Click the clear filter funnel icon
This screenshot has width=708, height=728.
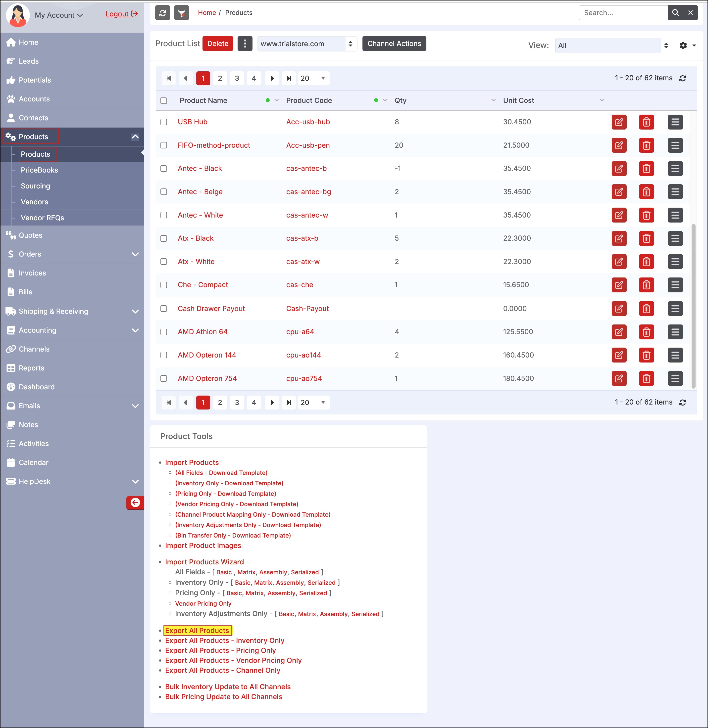click(181, 13)
